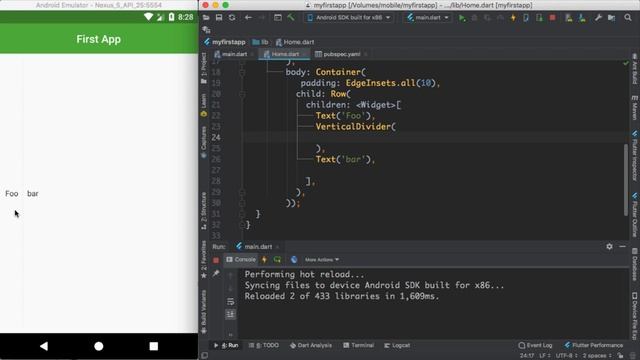The width and height of the screenshot is (640, 360).
Task: Click the Flutter Hot Reload lightning icon in top toolbar
Action: pos(513,18)
